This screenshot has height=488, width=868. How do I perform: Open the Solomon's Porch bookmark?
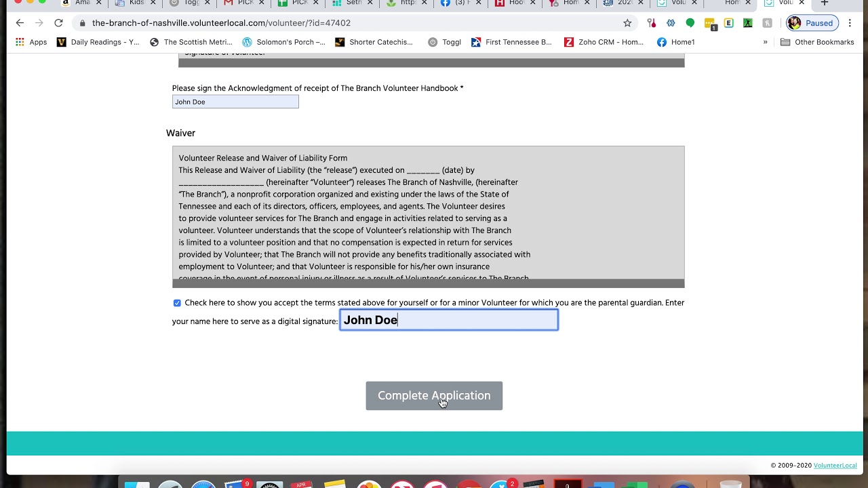point(284,42)
